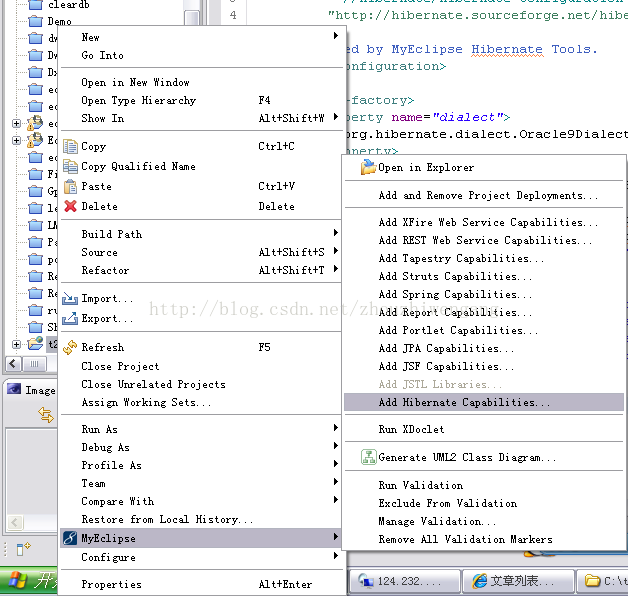This screenshot has height=596, width=628.
Task: Choose Add and Remove Project Deployments
Action: [x=484, y=195]
